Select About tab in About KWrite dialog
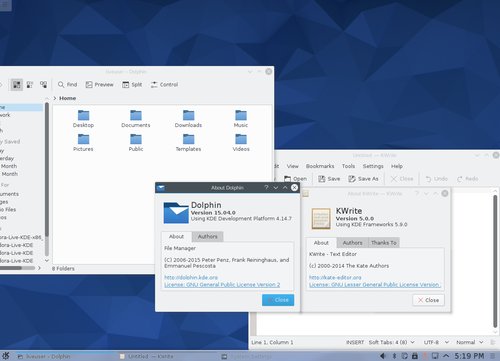The width and height of the screenshot is (500, 361). (x=321, y=243)
